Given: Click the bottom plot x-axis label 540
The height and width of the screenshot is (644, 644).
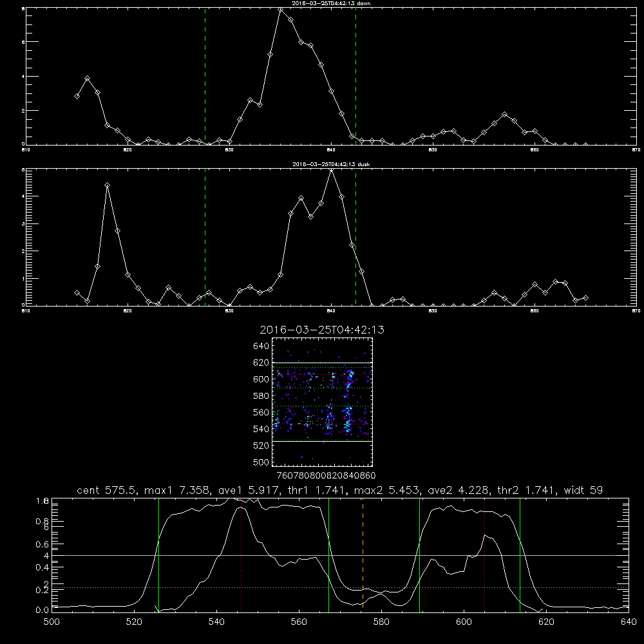Looking at the screenshot, I should coord(216,621).
